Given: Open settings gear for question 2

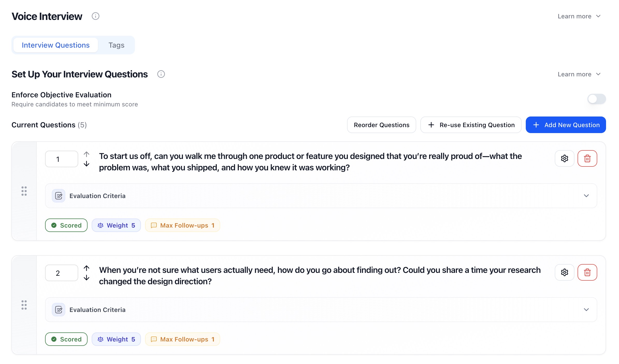Looking at the screenshot, I should click(565, 272).
